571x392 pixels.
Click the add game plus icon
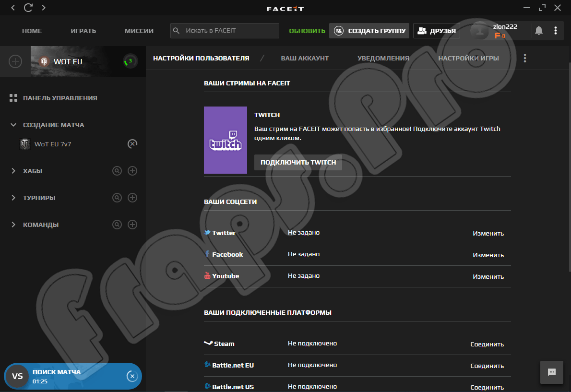click(15, 61)
